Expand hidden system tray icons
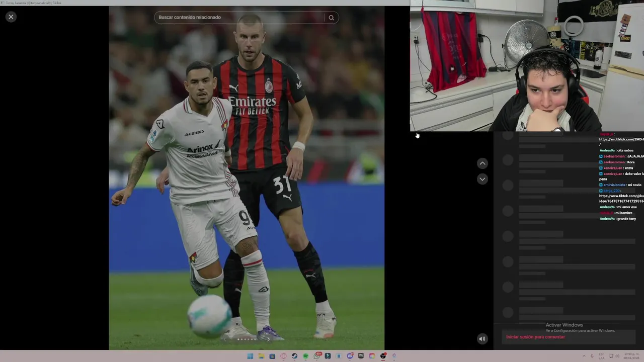Viewport: 644px width, 362px height. pos(584,356)
